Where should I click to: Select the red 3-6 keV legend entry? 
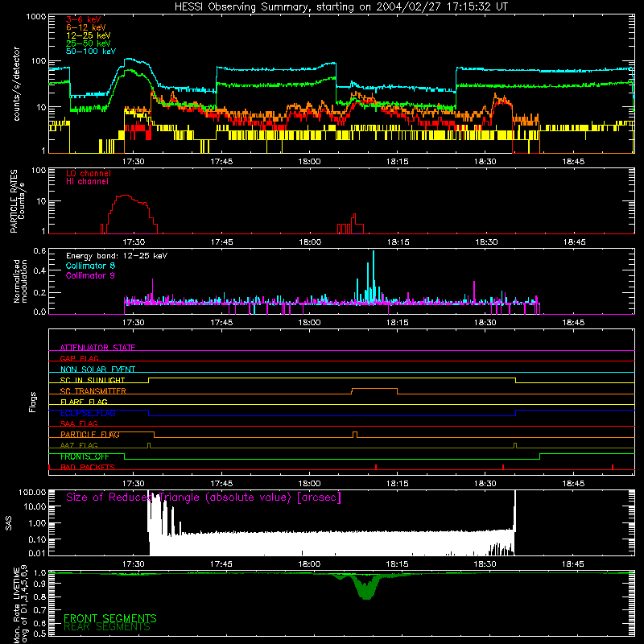tap(83, 19)
